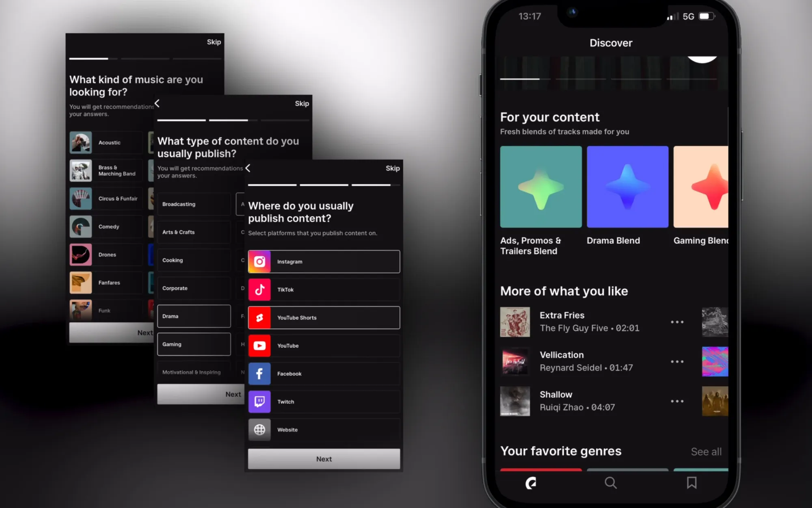The width and height of the screenshot is (812, 508).
Task: Select Facebook platform icon
Action: click(259, 373)
